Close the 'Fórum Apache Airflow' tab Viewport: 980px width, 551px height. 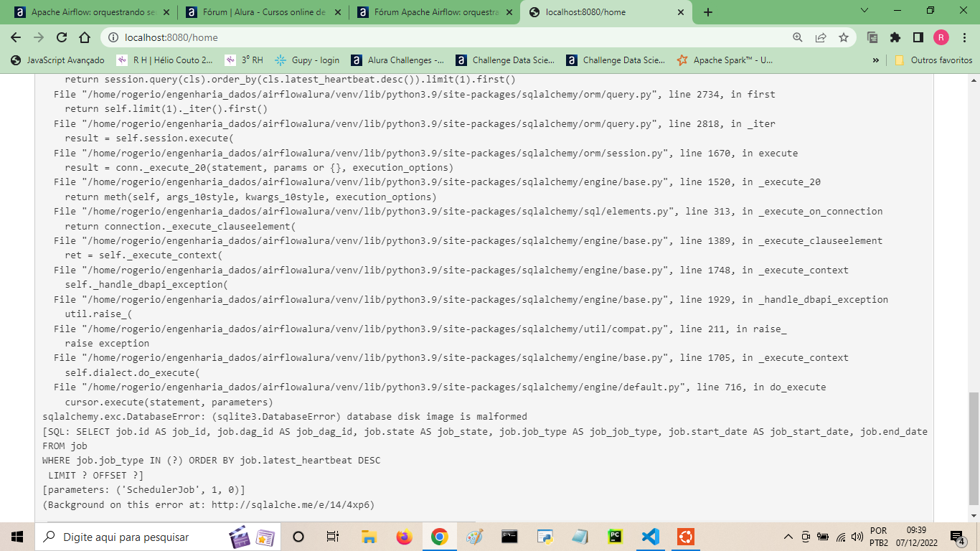(x=509, y=12)
